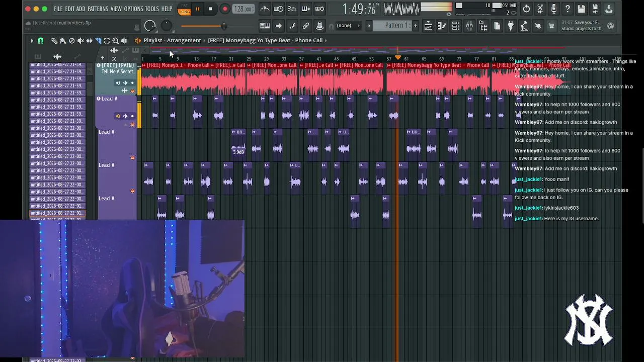Click the globe online news icon
Image resolution: width=644 pixels, height=362 pixels.
click(610, 26)
